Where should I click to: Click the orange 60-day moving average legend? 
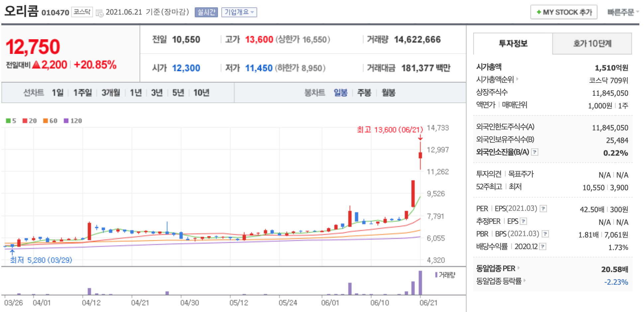[50, 121]
